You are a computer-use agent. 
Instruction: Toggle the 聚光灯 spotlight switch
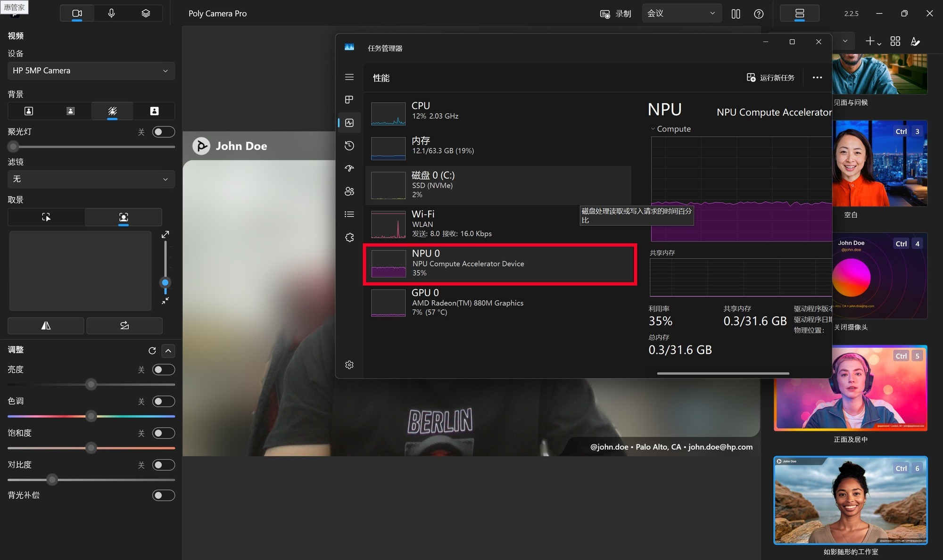163,132
